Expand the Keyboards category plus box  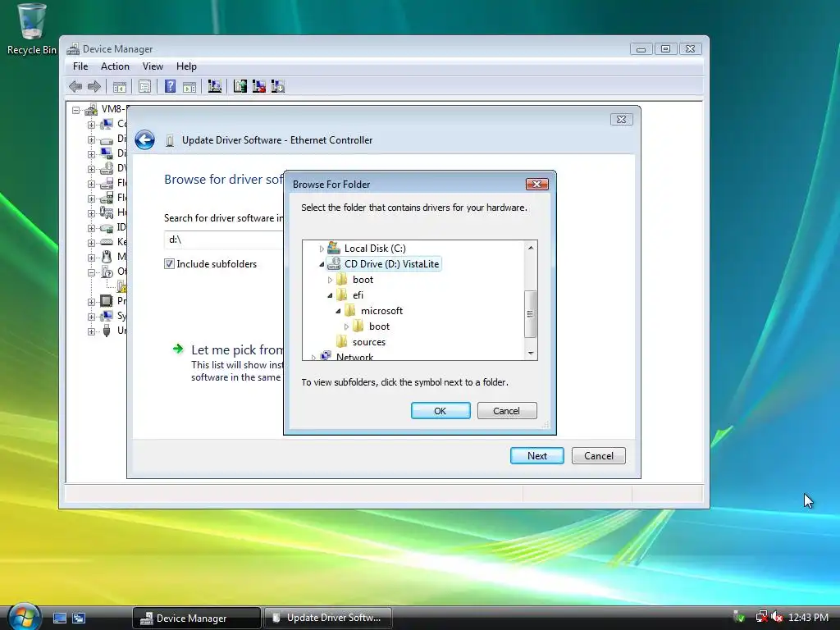[x=92, y=243]
